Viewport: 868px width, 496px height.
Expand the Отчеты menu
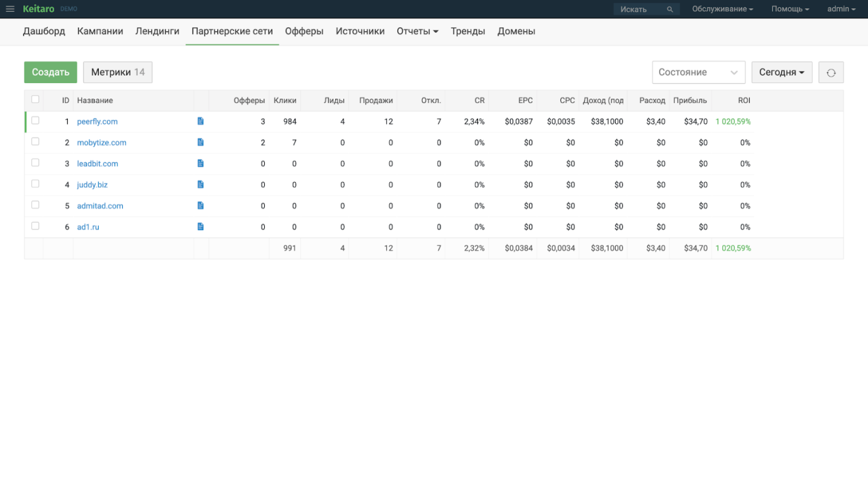pos(417,31)
